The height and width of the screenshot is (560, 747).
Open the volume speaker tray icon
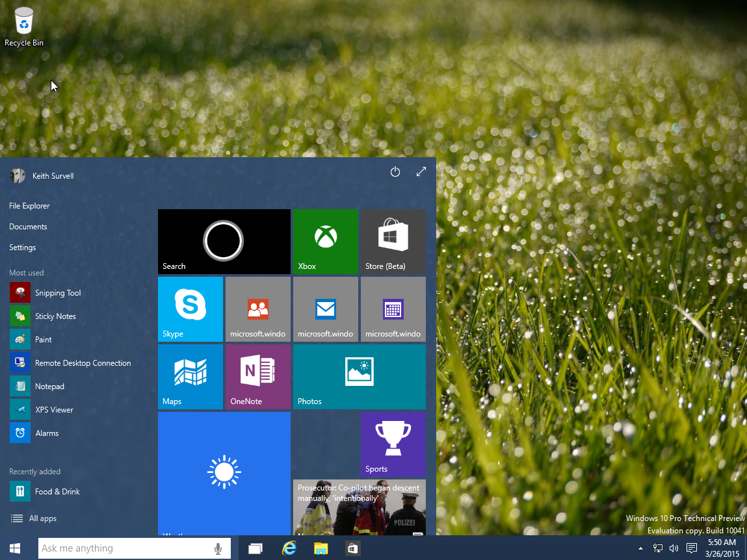[674, 548]
